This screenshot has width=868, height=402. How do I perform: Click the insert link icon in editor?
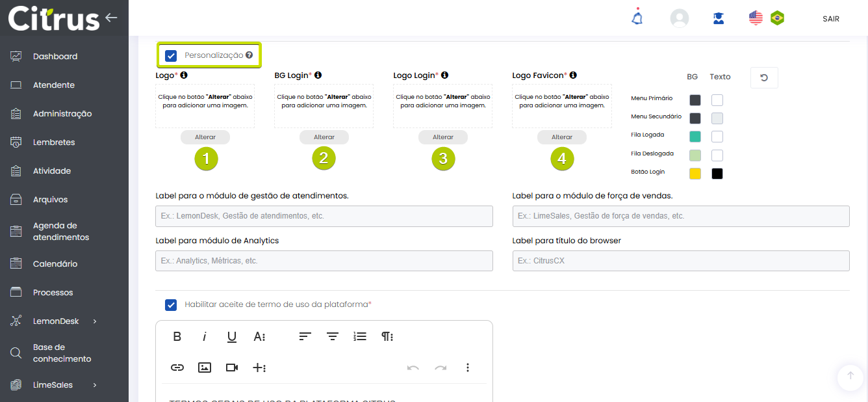click(x=177, y=368)
